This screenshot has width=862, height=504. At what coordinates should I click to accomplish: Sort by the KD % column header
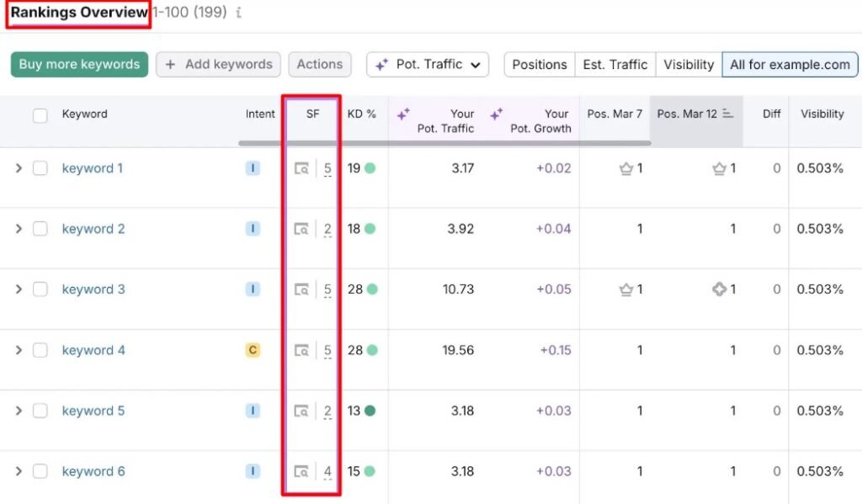point(362,114)
